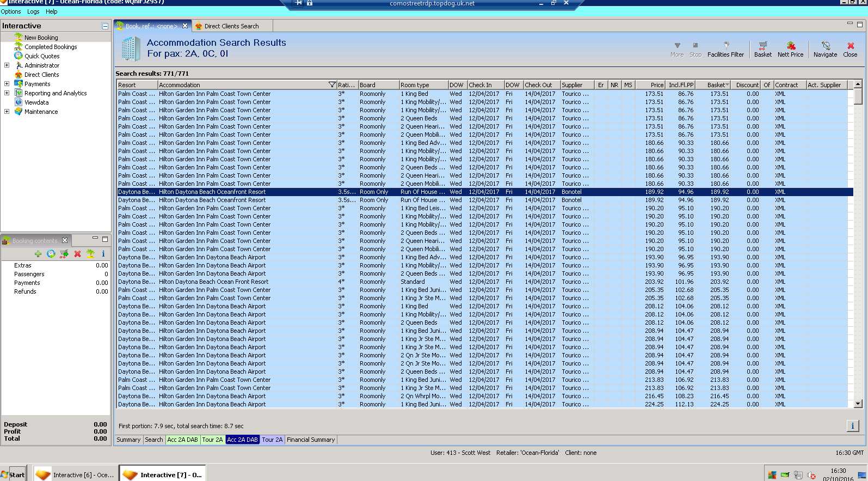Switch to the Financial Summary tab

[x=311, y=440]
